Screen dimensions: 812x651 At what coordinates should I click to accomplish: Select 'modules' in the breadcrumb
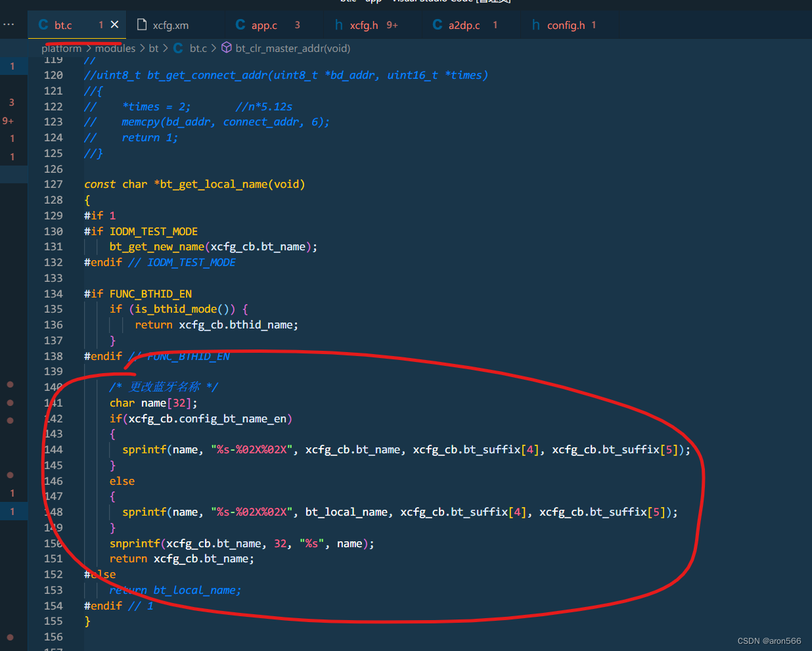tap(115, 49)
